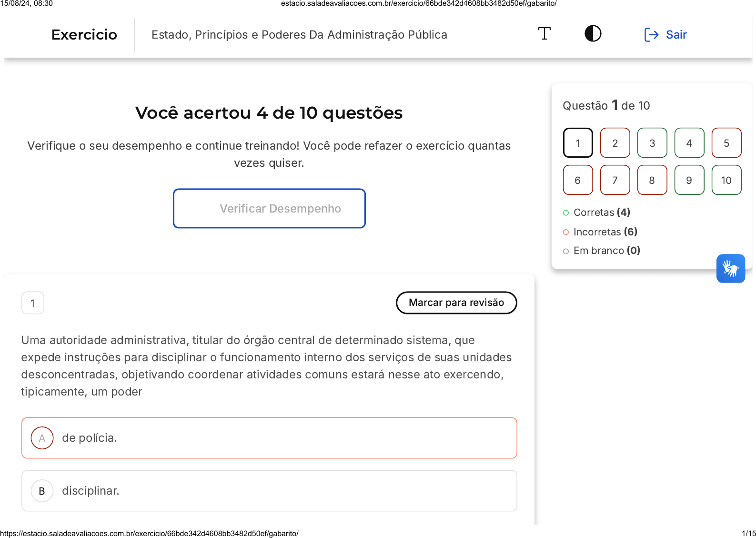Screen dimensions: 756x538
Task: Open question 8 from navigator
Action: (x=652, y=180)
